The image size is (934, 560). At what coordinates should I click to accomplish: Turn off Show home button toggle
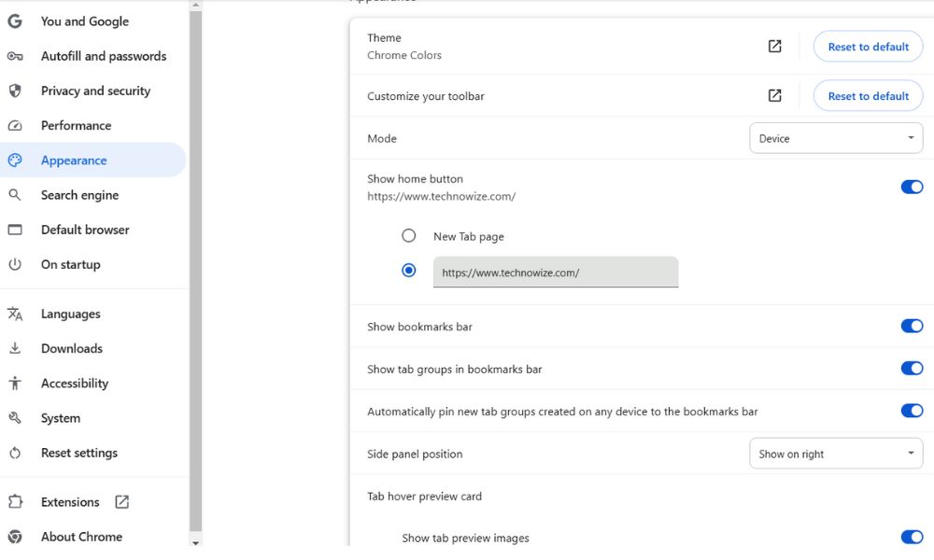[x=911, y=187]
